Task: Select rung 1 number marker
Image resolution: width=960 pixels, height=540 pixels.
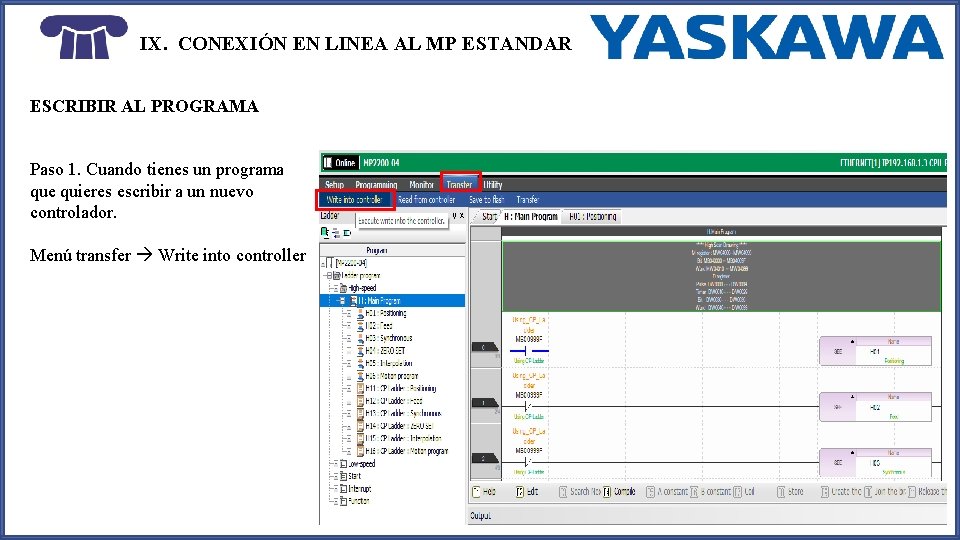Action: [484, 403]
